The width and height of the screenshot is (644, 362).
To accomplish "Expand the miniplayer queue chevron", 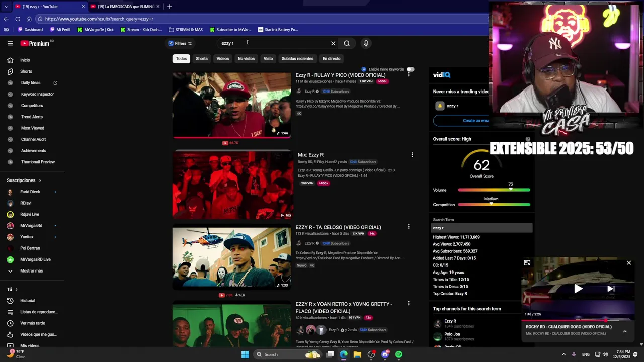I will [625, 331].
